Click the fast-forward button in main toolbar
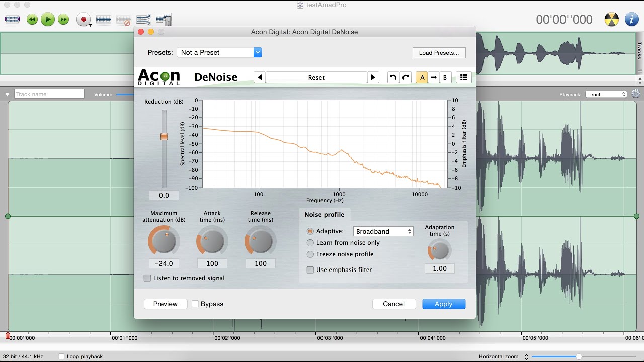This screenshot has height=362, width=644. pos(63,20)
